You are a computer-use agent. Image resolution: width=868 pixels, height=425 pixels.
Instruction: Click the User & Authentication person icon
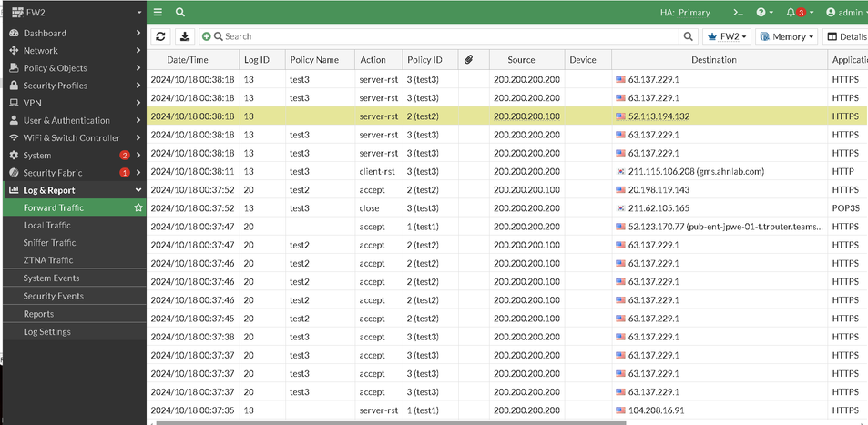pyautogui.click(x=14, y=121)
